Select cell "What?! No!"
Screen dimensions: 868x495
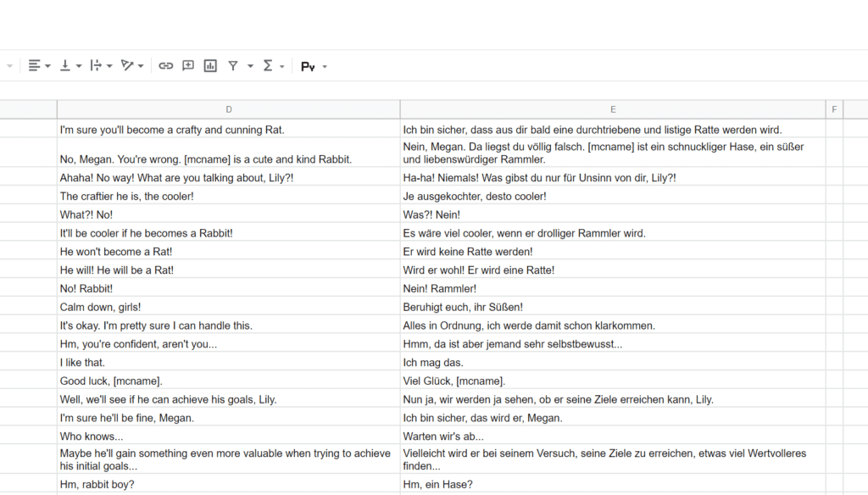(229, 213)
